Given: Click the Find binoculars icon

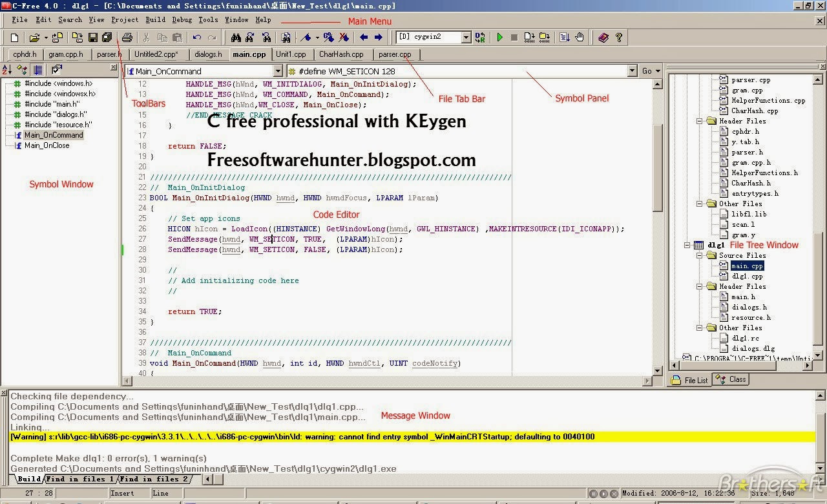Looking at the screenshot, I should click(x=236, y=37).
